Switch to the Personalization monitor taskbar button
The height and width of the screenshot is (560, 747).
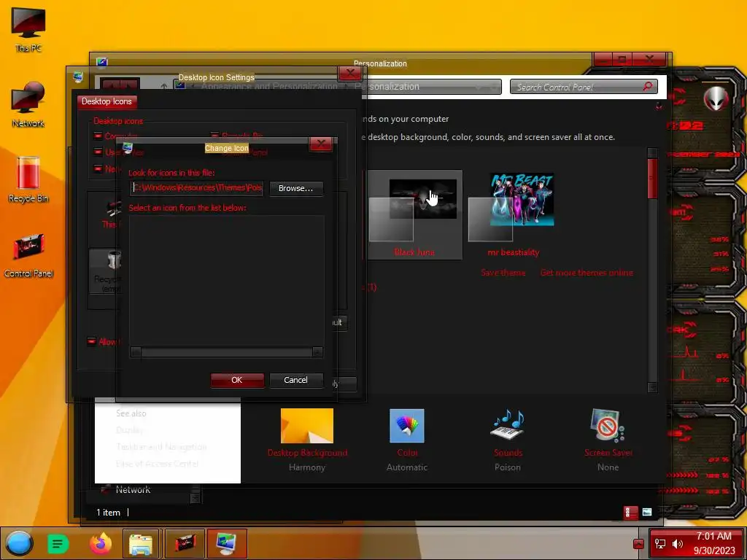coord(227,543)
